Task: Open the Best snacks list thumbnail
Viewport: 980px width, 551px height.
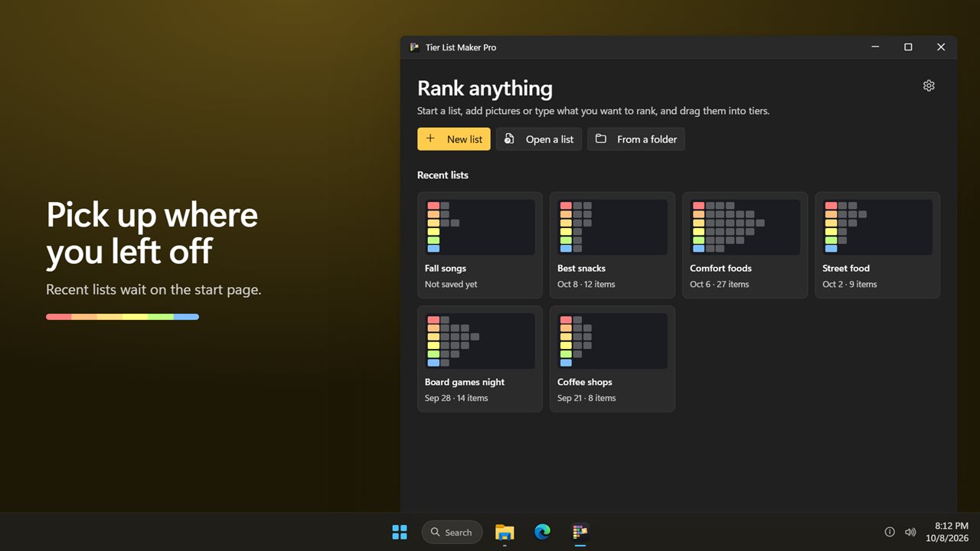Action: [612, 227]
